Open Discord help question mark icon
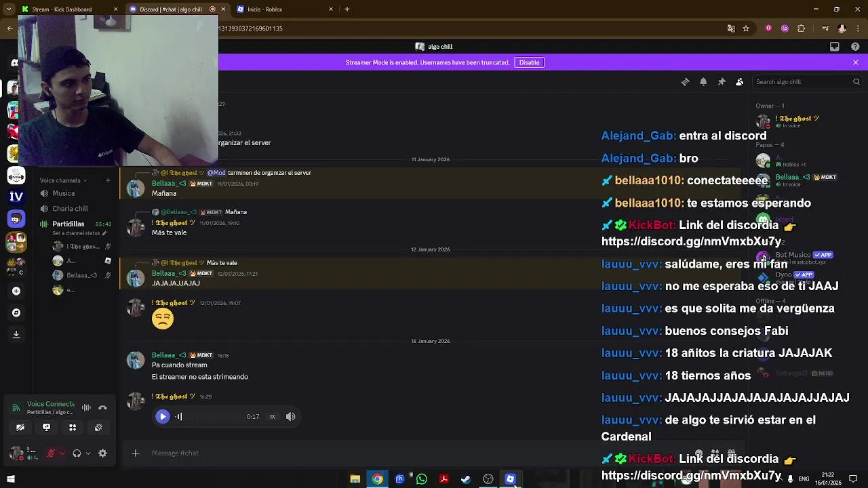Image resolution: width=868 pixels, height=488 pixels. pos(855,47)
